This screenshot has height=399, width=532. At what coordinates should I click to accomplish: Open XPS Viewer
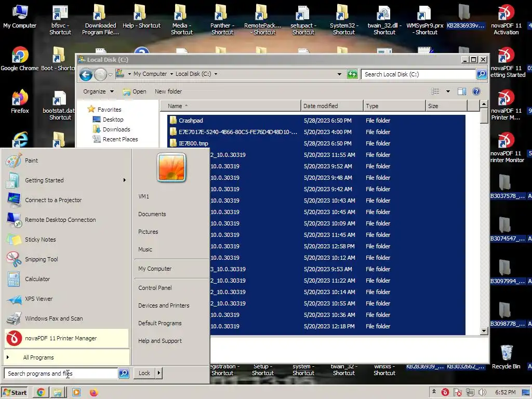click(x=67, y=299)
